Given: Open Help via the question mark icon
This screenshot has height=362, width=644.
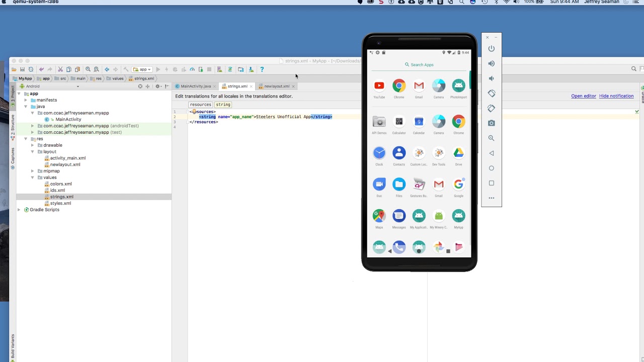Looking at the screenshot, I should (x=262, y=69).
